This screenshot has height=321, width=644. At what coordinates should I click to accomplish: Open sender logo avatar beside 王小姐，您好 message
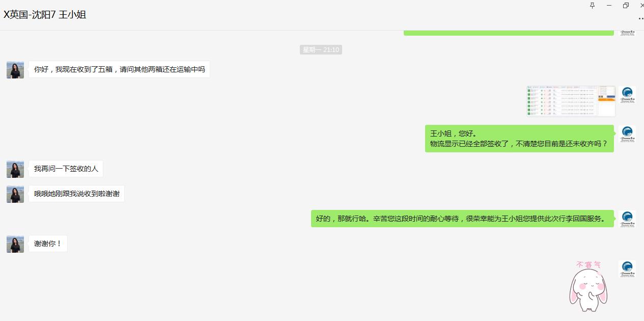(x=627, y=134)
